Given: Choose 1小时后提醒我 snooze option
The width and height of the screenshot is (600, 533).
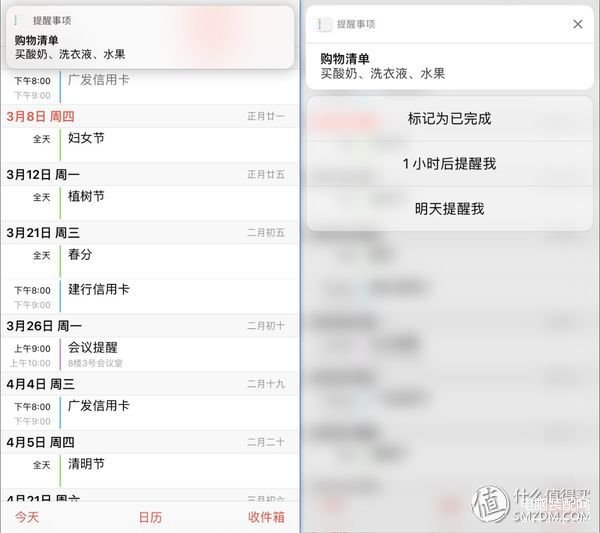Looking at the screenshot, I should click(x=450, y=164).
